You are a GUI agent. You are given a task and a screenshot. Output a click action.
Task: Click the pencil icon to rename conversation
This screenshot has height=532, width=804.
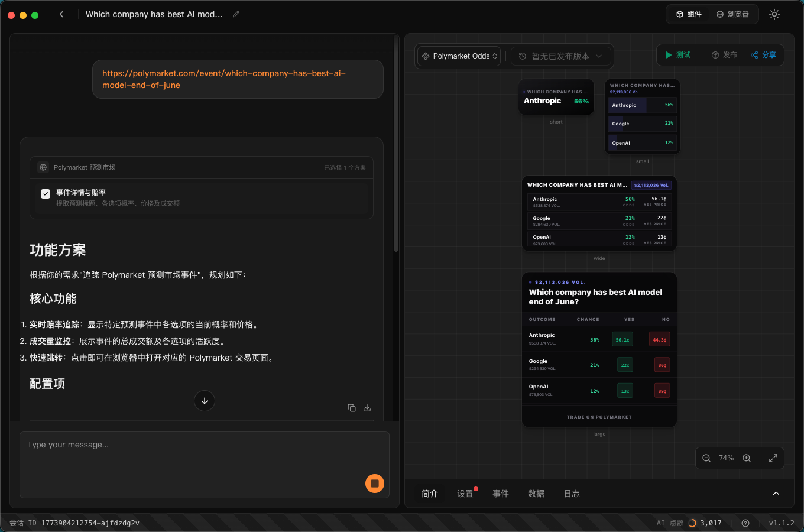point(236,14)
